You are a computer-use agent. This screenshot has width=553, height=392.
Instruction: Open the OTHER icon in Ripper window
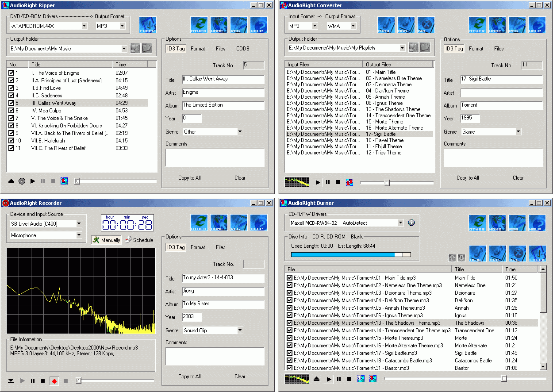click(x=199, y=25)
